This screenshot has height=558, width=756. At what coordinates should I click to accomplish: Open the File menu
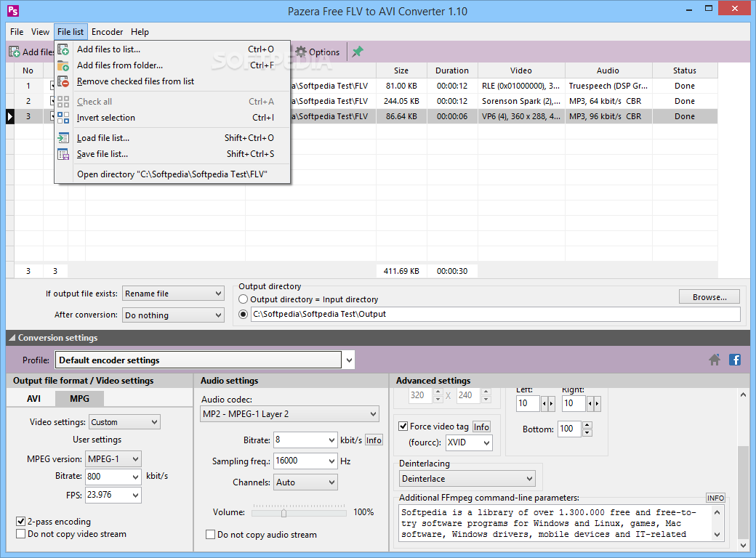point(17,32)
